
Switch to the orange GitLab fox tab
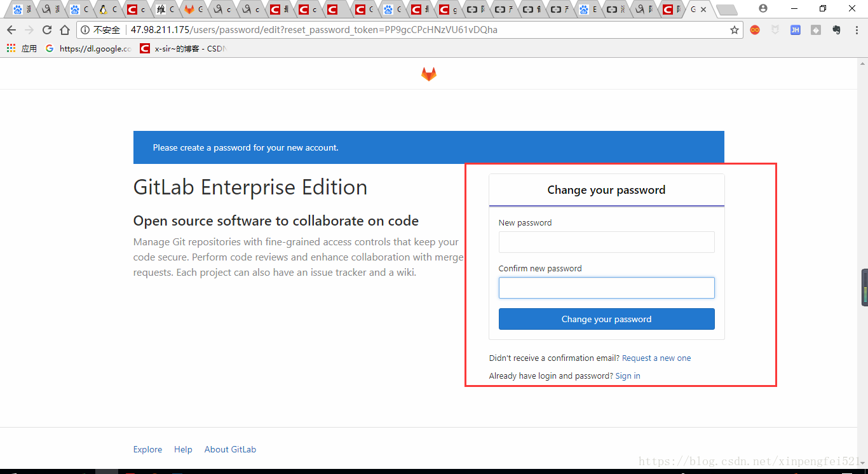[193, 10]
